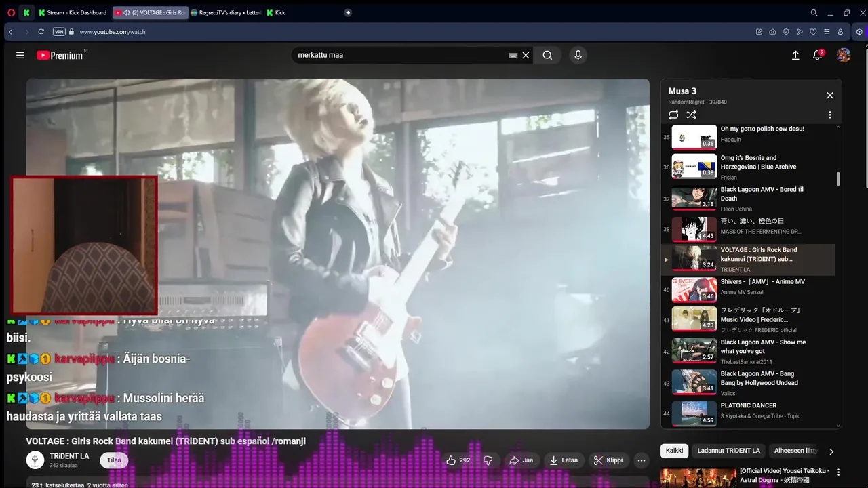Viewport: 868px width, 488px height.
Task: Play Black Lagoon AMV - Bored til Death
Action: tap(748, 199)
